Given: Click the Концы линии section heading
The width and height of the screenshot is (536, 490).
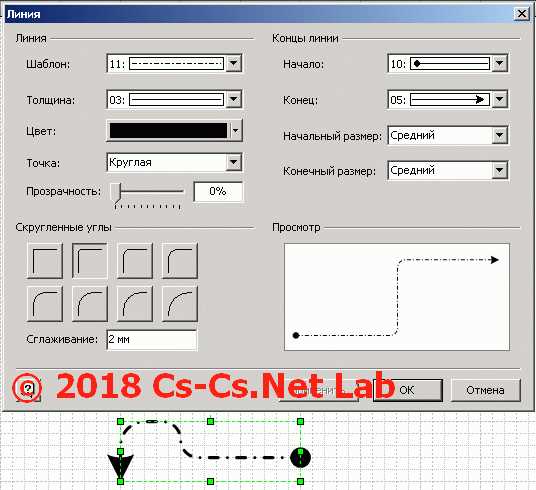Looking at the screenshot, I should coord(305,38).
